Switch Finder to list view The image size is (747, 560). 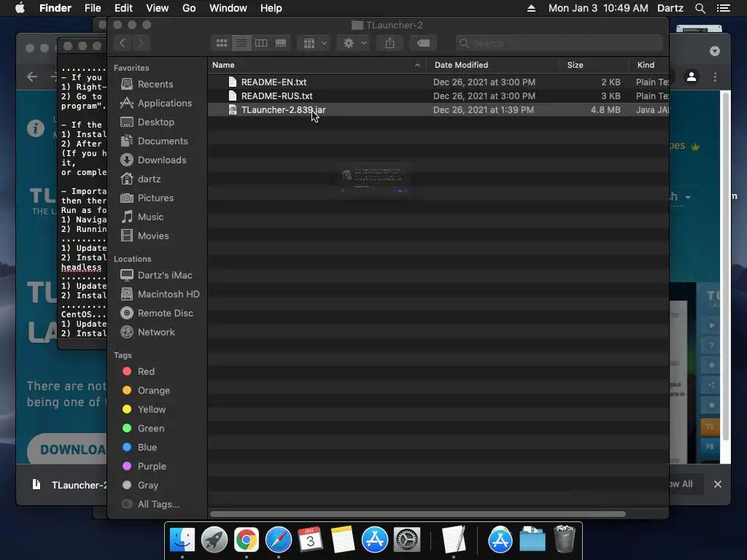(x=241, y=43)
